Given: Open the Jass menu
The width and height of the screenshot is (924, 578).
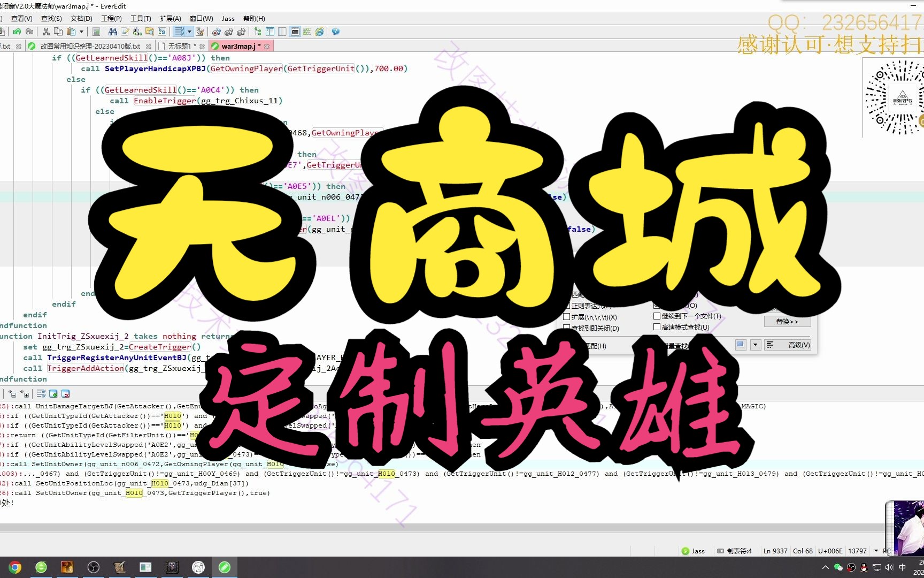Looking at the screenshot, I should (x=228, y=19).
